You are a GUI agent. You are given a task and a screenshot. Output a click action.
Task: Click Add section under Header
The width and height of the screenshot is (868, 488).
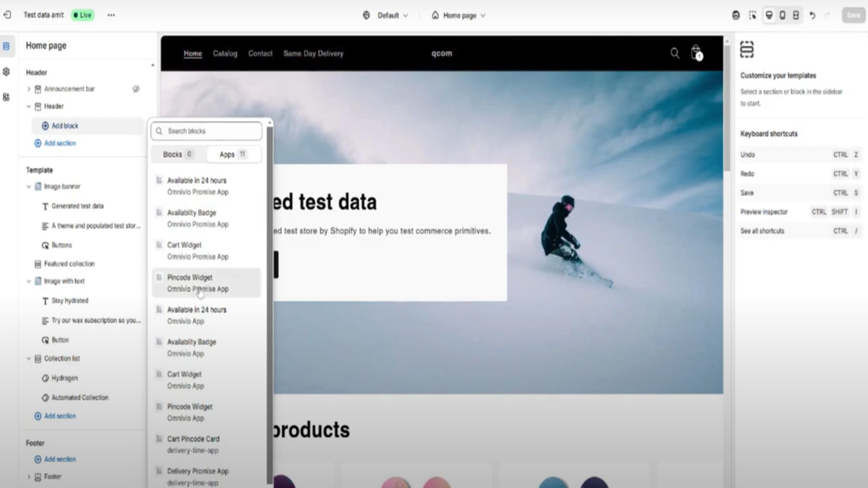click(x=55, y=143)
